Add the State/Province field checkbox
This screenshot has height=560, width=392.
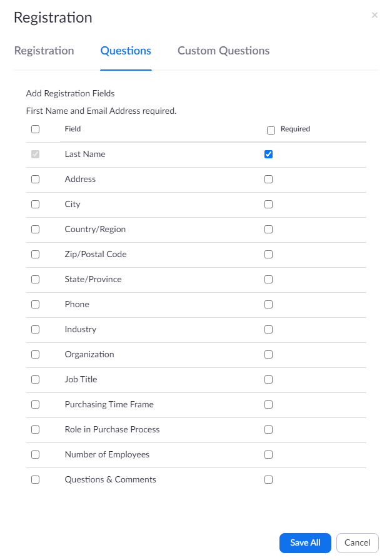35,279
